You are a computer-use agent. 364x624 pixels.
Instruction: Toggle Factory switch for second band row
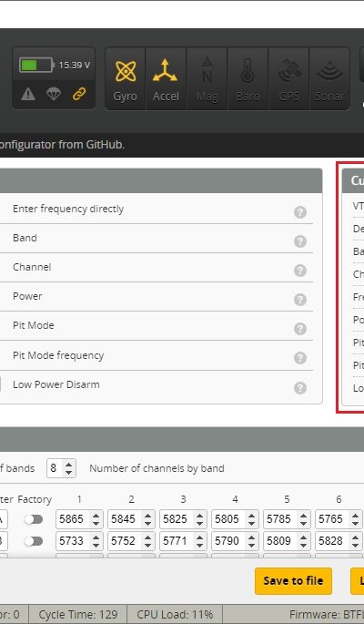34,541
